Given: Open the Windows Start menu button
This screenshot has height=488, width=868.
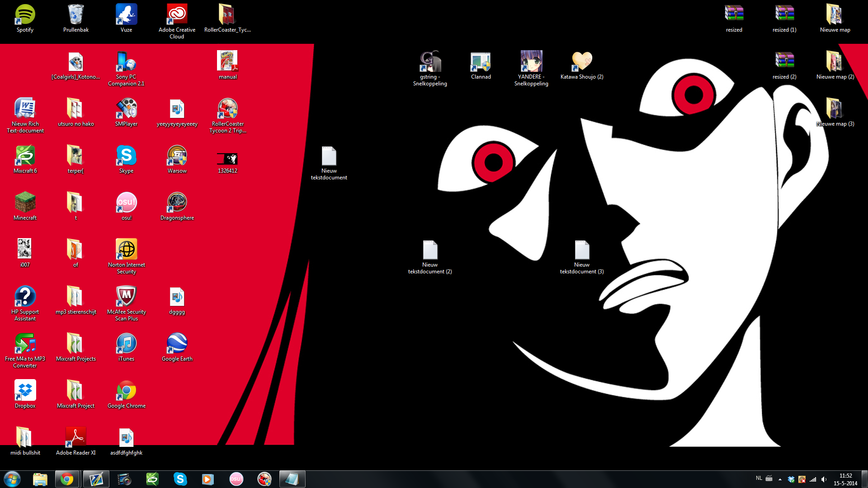Looking at the screenshot, I should 12,479.
